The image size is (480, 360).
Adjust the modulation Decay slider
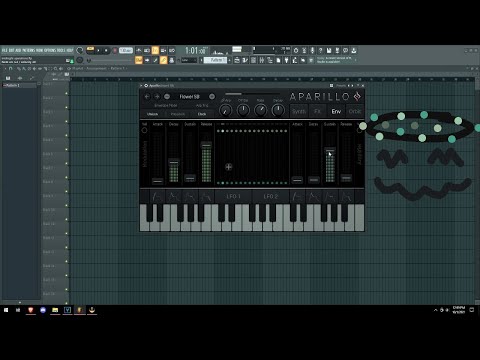(174, 162)
